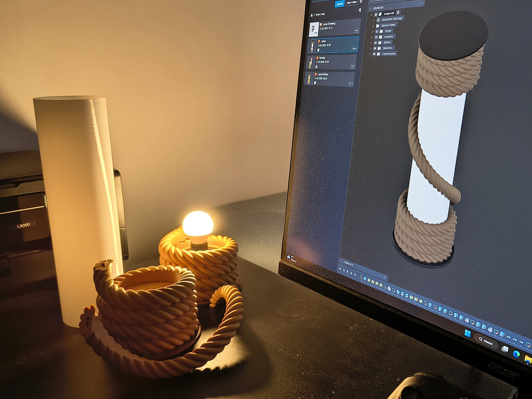
Task: Expand the Sketches folder
Action: pyautogui.click(x=370, y=48)
